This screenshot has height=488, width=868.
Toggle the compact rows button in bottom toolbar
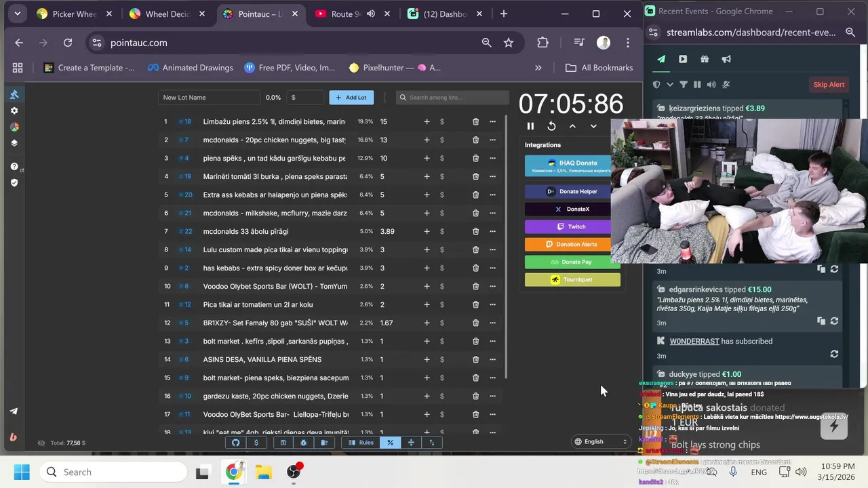pos(411,443)
